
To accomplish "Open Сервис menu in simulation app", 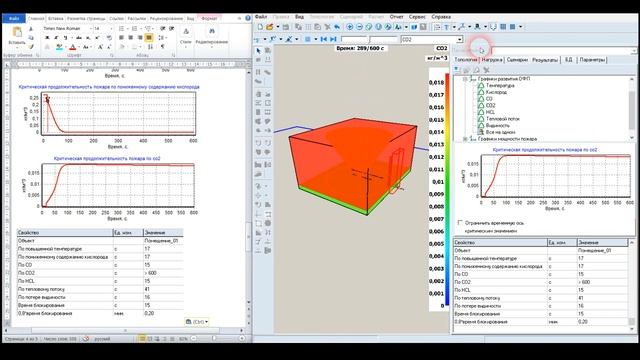I will 417,17.
